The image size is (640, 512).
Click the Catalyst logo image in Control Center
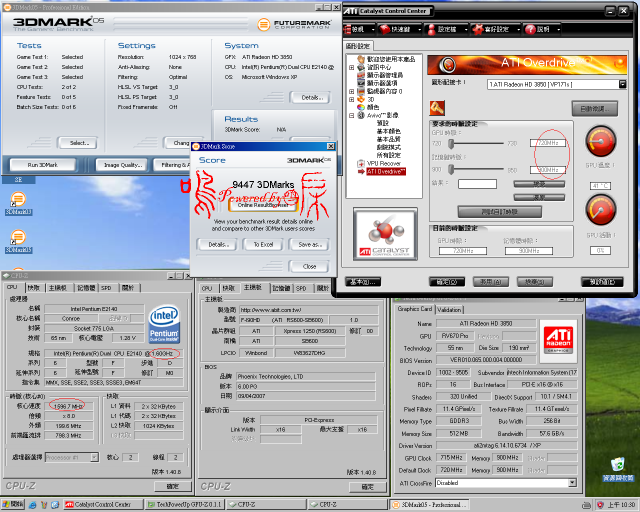(x=385, y=234)
